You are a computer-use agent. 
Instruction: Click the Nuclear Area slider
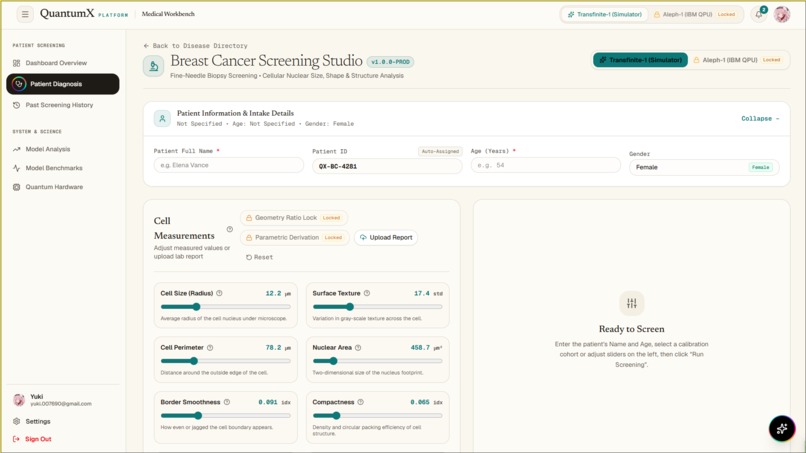377,361
